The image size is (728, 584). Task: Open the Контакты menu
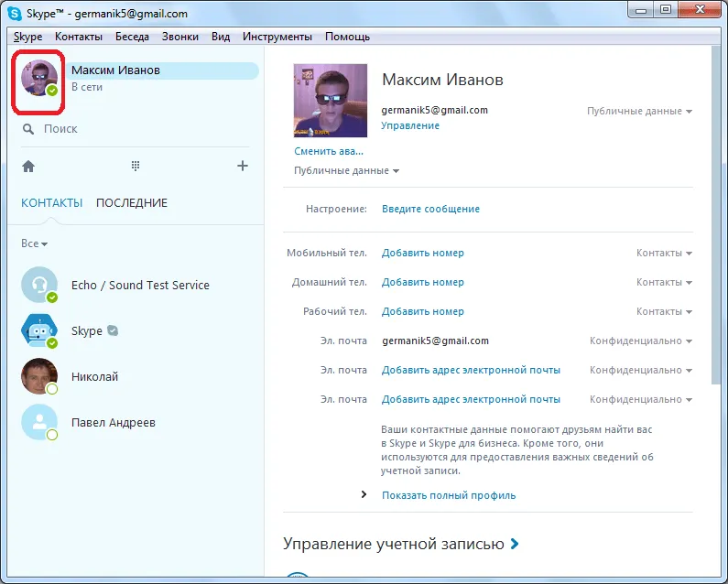click(79, 37)
